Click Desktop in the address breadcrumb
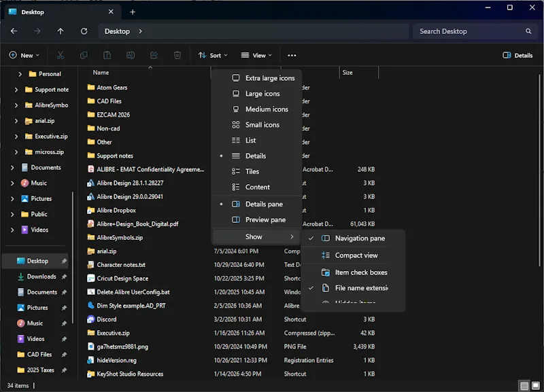 (117, 31)
